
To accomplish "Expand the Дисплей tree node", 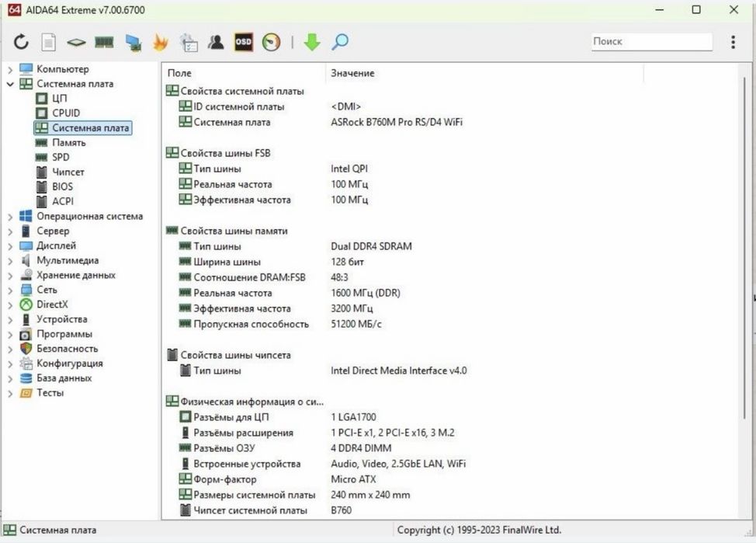I will coord(9,246).
